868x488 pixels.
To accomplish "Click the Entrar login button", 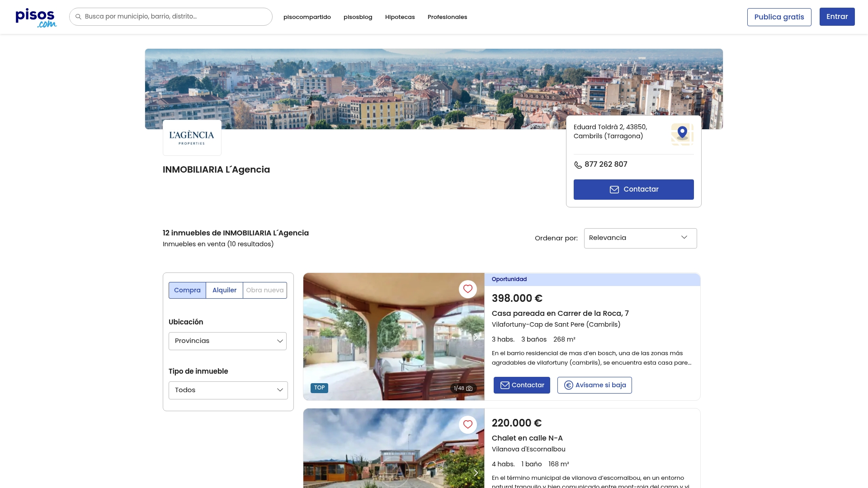I will click(837, 17).
